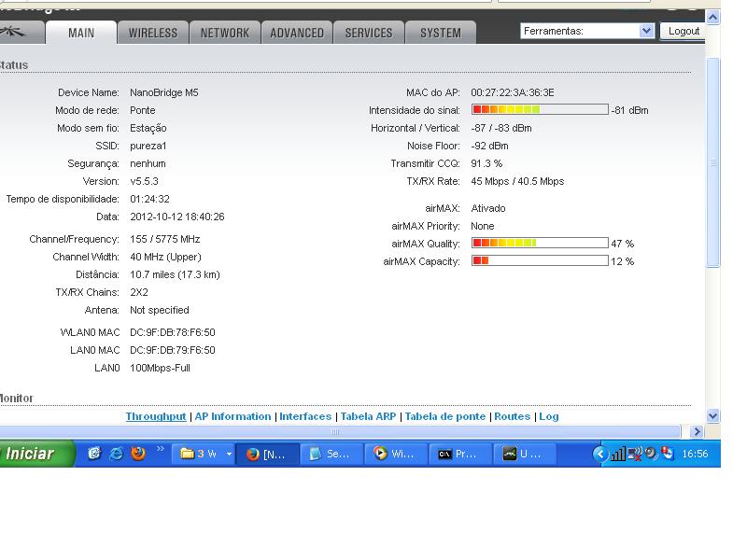Open the Throughput monitor link
The height and width of the screenshot is (560, 747).
coord(156,416)
